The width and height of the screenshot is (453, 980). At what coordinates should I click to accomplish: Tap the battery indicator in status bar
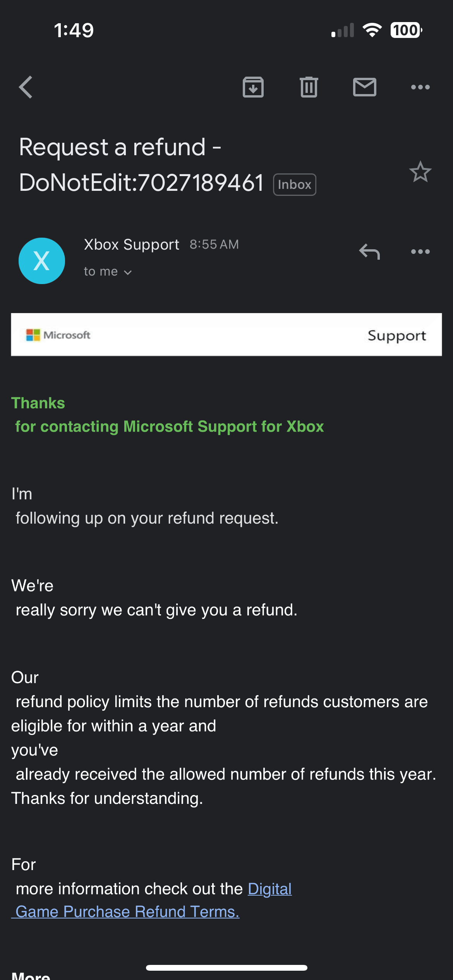tap(406, 30)
